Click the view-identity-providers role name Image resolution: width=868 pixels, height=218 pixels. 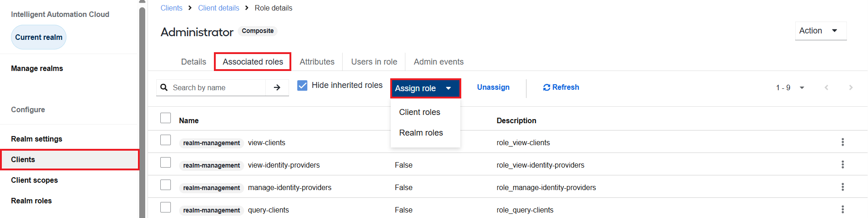click(x=284, y=165)
